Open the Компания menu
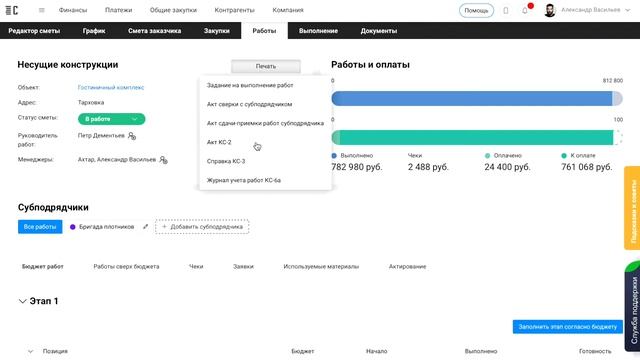The height and width of the screenshot is (360, 640). [288, 10]
